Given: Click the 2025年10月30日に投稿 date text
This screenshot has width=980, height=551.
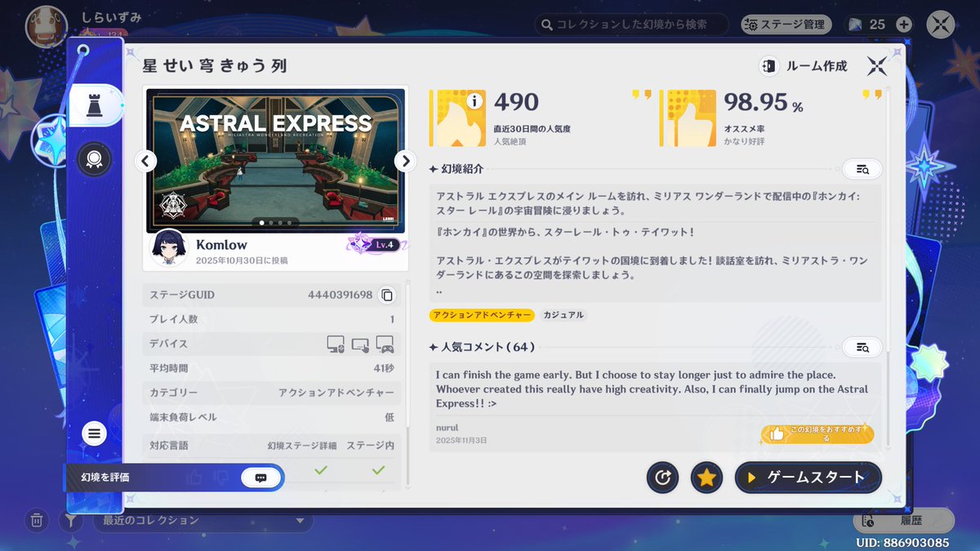Looking at the screenshot, I should (242, 260).
